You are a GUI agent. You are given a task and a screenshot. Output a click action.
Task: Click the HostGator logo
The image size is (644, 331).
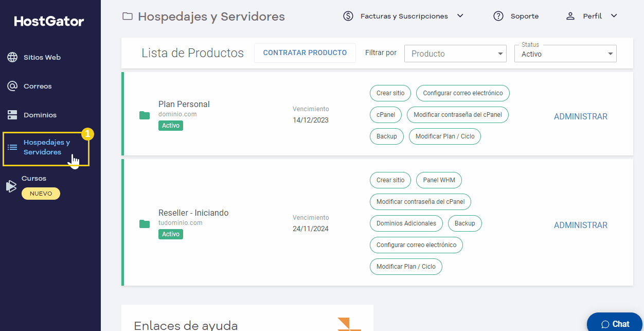pos(49,21)
